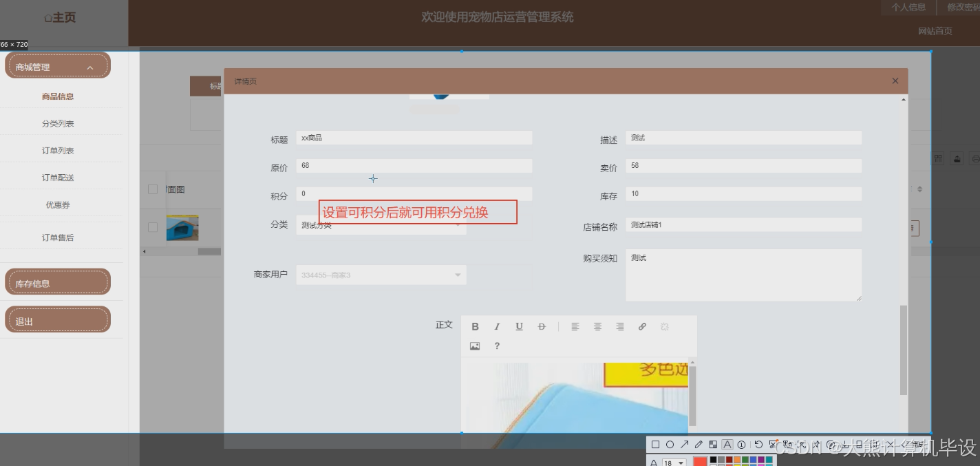Click the insert image icon in editor
Viewport: 980px width, 466px height.
475,346
